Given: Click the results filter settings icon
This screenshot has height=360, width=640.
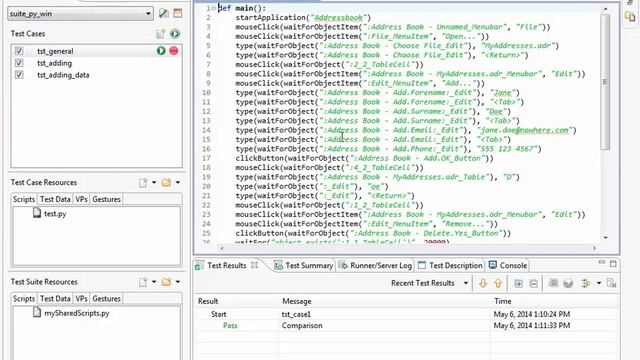Looking at the screenshot, I should [586, 283].
